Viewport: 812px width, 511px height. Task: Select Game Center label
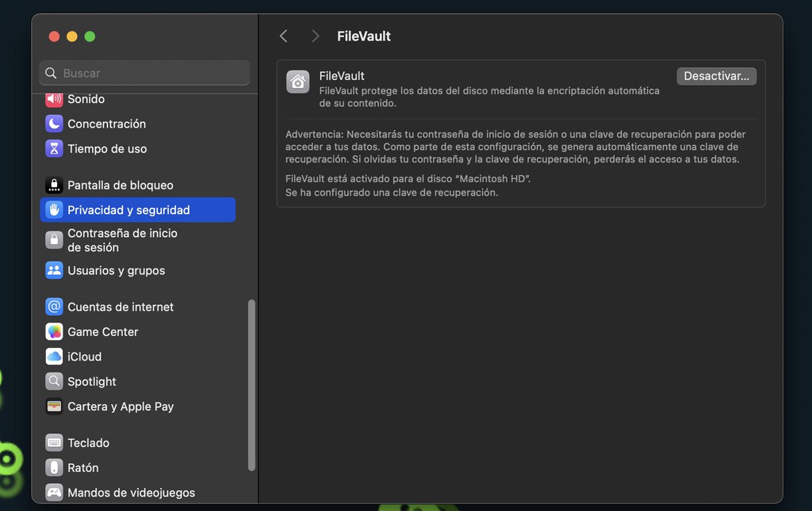(102, 331)
